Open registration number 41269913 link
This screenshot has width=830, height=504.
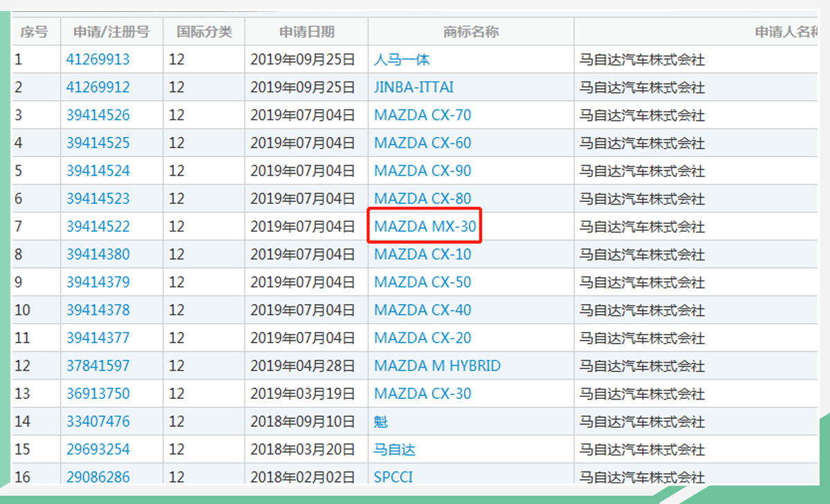pyautogui.click(x=98, y=59)
